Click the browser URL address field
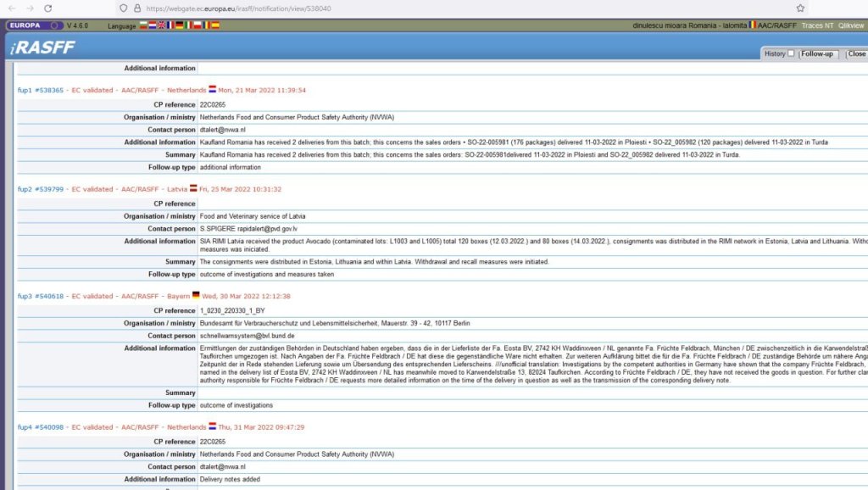This screenshot has height=490, width=868. tap(424, 8)
